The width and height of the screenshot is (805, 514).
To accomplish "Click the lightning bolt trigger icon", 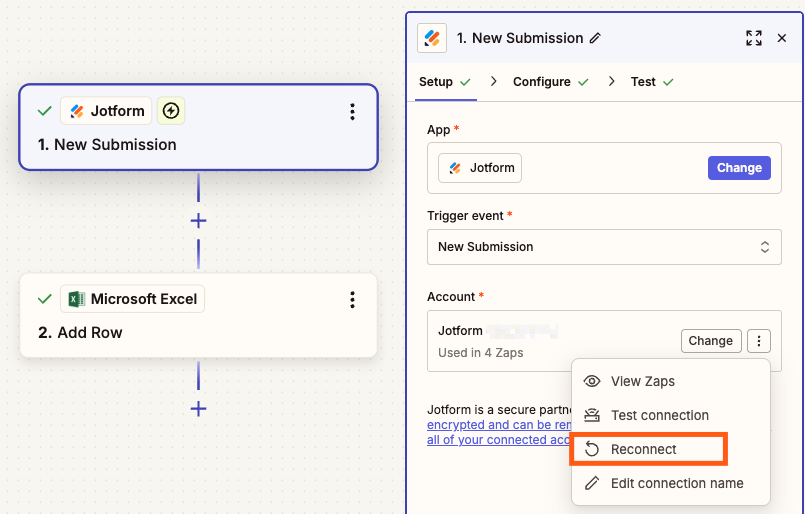I will (x=171, y=110).
